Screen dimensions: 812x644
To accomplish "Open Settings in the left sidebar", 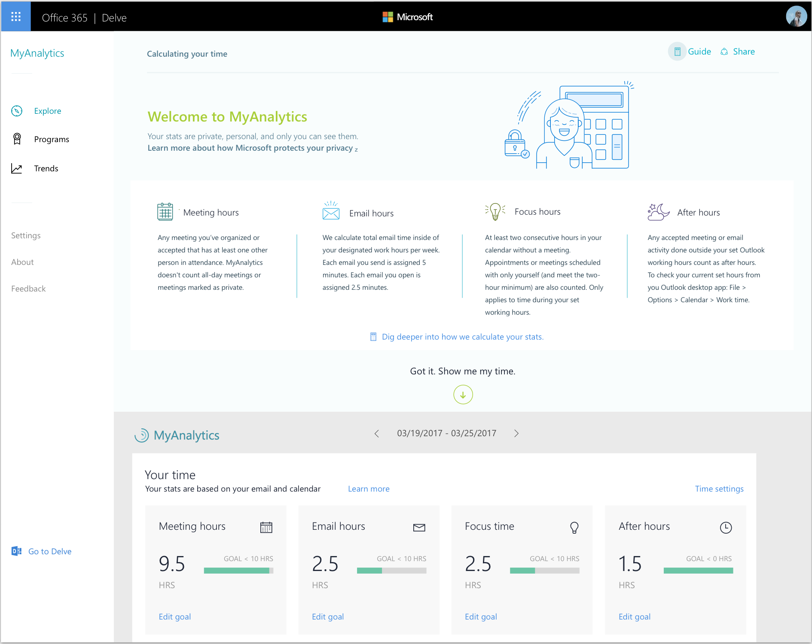I will pos(26,235).
